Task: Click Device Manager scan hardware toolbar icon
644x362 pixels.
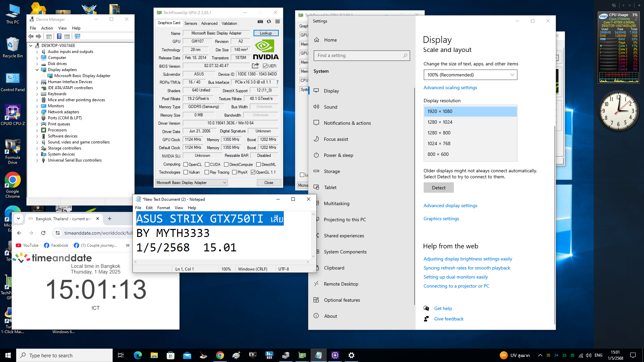Action: pos(77,36)
